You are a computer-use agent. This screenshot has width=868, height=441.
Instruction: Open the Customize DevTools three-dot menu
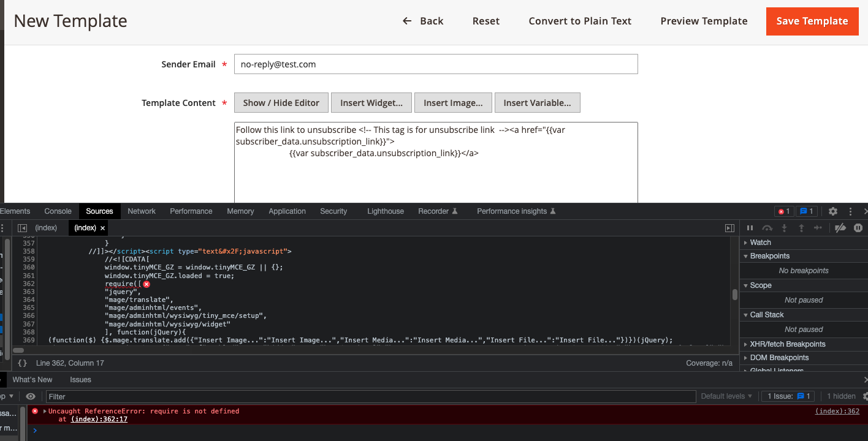pos(850,211)
